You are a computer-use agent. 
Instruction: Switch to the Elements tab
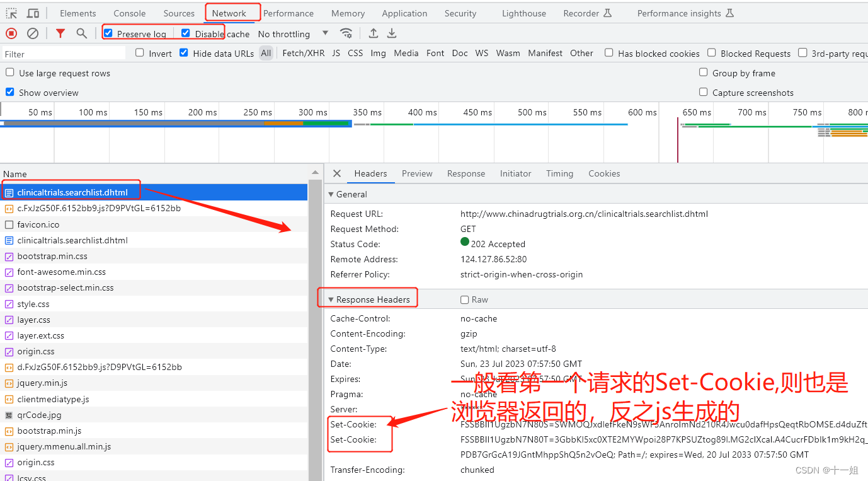point(78,13)
